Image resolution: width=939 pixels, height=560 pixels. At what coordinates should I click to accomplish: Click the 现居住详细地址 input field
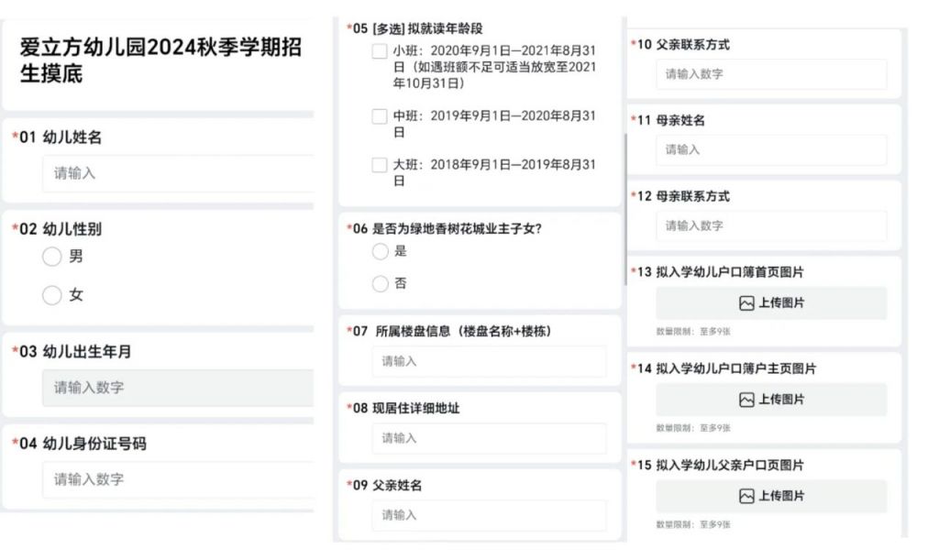click(490, 438)
